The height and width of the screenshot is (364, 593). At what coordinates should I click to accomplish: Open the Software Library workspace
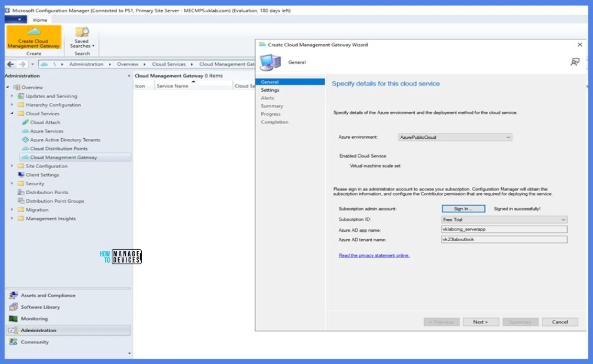click(x=40, y=307)
